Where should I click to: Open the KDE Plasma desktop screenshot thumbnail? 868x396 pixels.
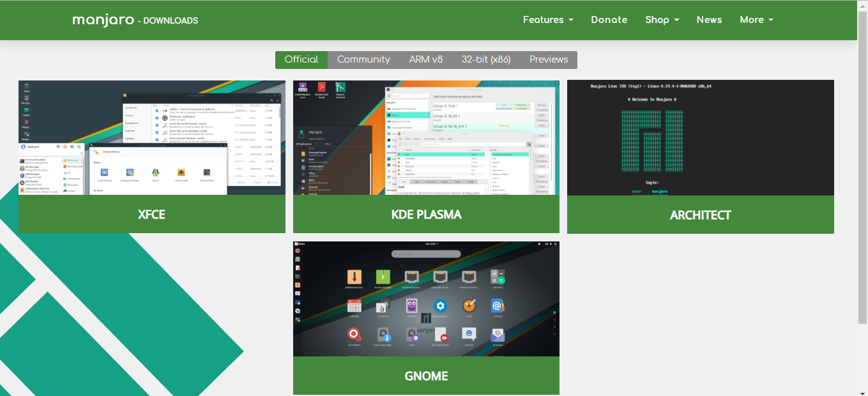[426, 138]
